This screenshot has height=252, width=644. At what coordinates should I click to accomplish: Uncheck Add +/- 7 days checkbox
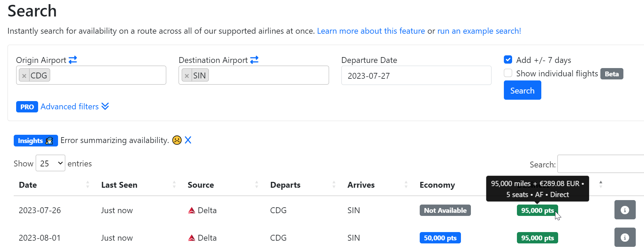click(508, 60)
